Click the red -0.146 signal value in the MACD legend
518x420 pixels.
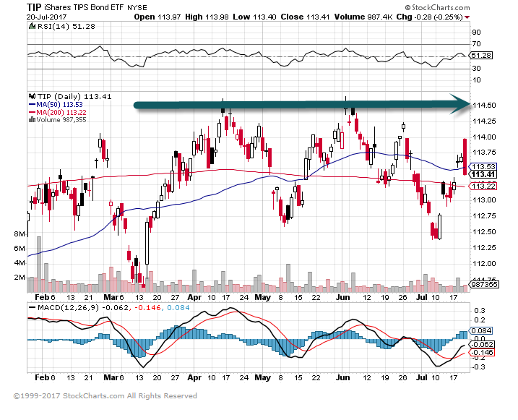click(147, 308)
